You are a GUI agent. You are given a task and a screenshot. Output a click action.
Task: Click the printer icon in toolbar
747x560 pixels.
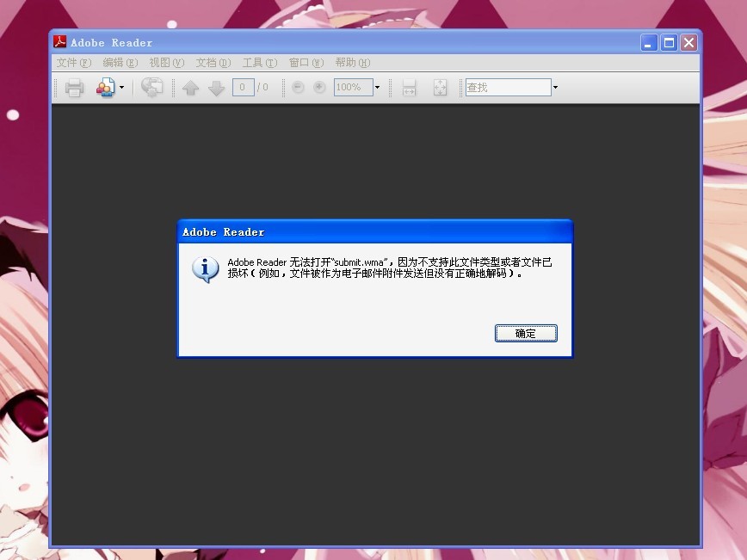[x=74, y=88]
